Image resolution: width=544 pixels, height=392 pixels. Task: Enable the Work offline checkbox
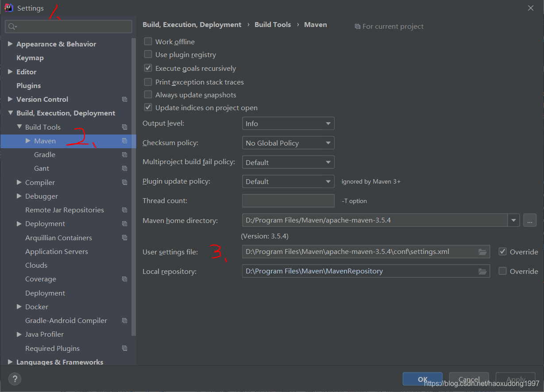[x=148, y=41]
